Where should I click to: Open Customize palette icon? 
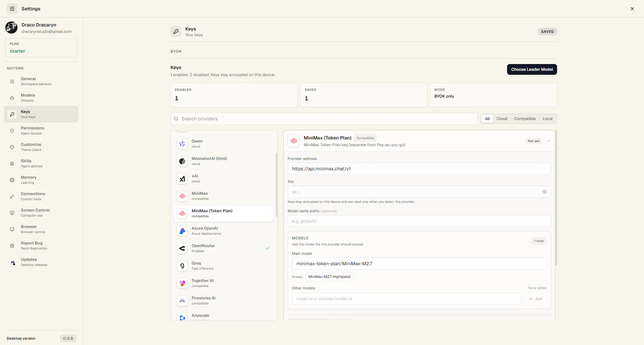point(12,147)
